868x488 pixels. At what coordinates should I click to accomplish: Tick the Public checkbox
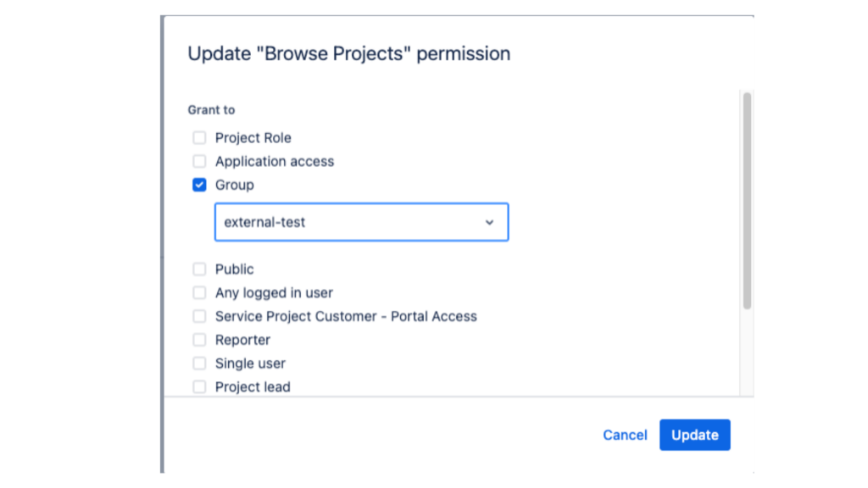coord(199,269)
